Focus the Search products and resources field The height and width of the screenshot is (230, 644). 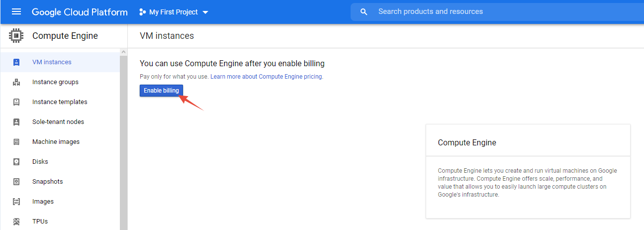point(497,11)
